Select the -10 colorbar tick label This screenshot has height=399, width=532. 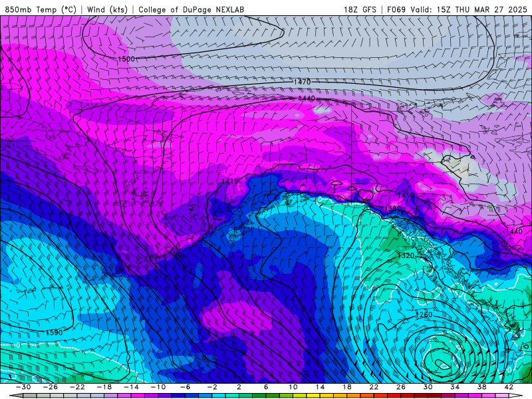(x=158, y=387)
